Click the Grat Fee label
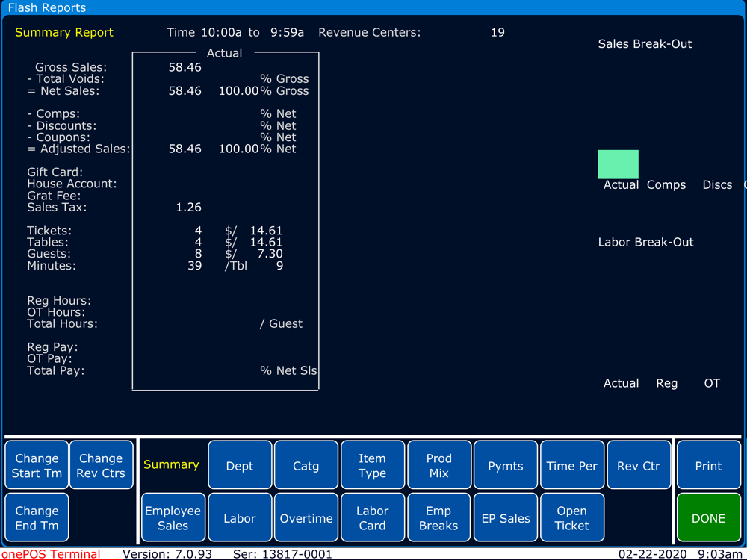Screen dimensions: 747x560 pyautogui.click(x=54, y=195)
